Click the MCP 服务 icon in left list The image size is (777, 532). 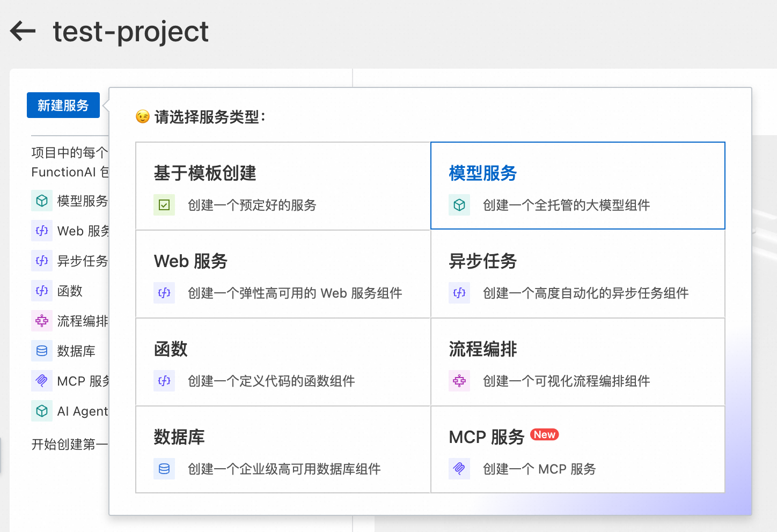(42, 381)
